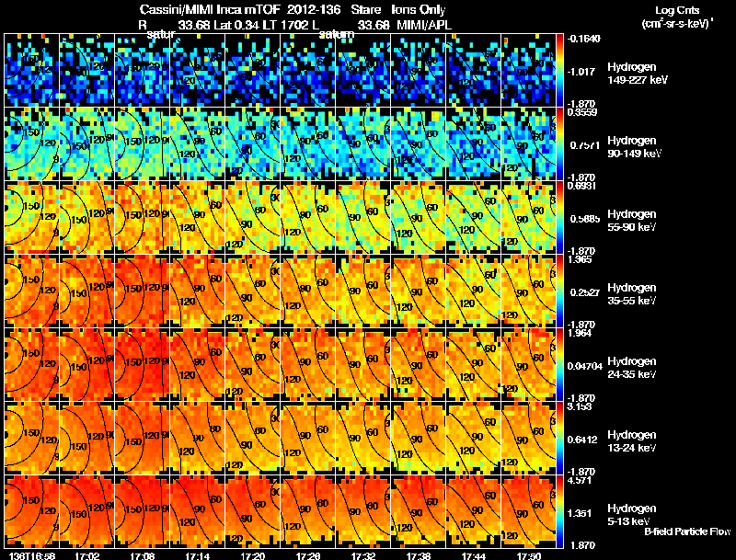736x560 pixels.
Task: Select the '17:38' time label
Action: (x=419, y=555)
